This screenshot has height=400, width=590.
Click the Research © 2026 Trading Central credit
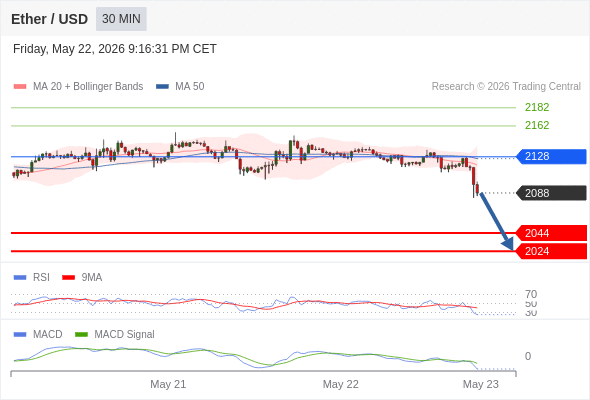click(506, 87)
